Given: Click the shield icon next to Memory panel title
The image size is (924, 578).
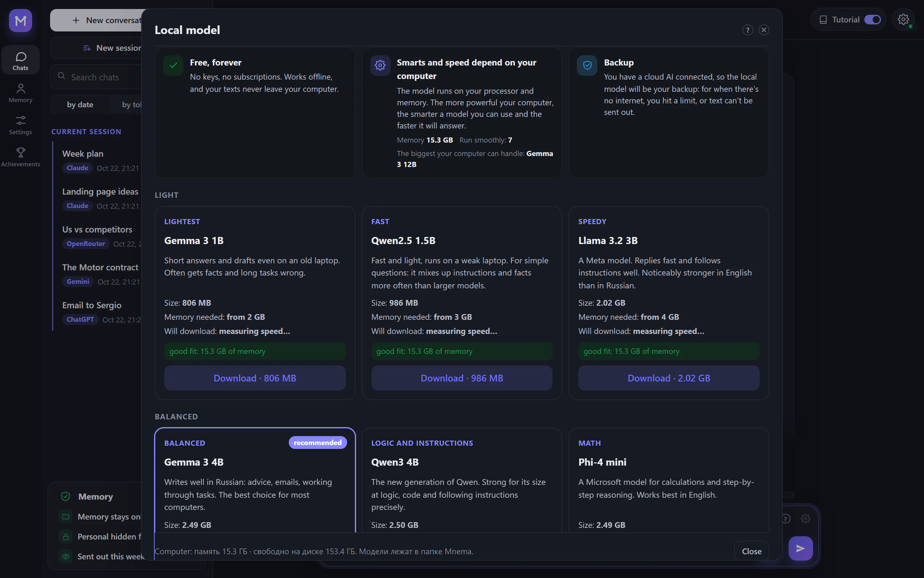Looking at the screenshot, I should click(65, 496).
